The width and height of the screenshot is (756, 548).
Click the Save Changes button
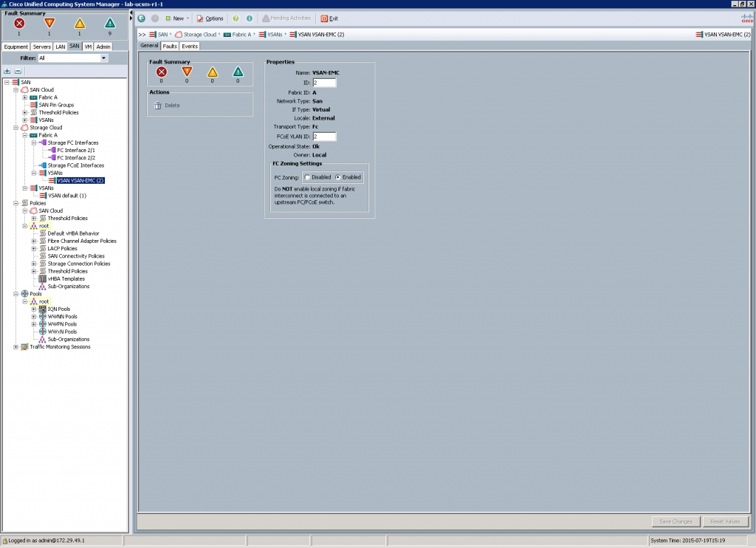click(x=676, y=521)
